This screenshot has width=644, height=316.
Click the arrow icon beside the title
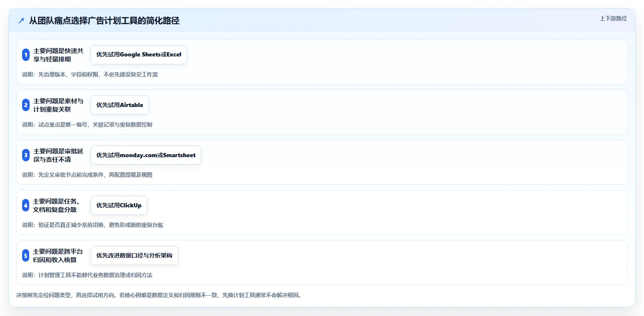click(x=21, y=21)
